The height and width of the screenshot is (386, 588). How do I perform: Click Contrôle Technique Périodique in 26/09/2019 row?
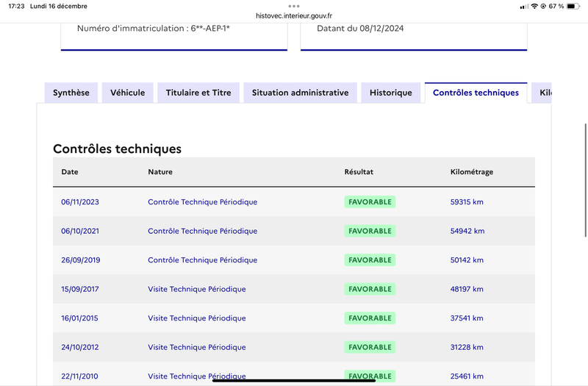pyautogui.click(x=203, y=260)
